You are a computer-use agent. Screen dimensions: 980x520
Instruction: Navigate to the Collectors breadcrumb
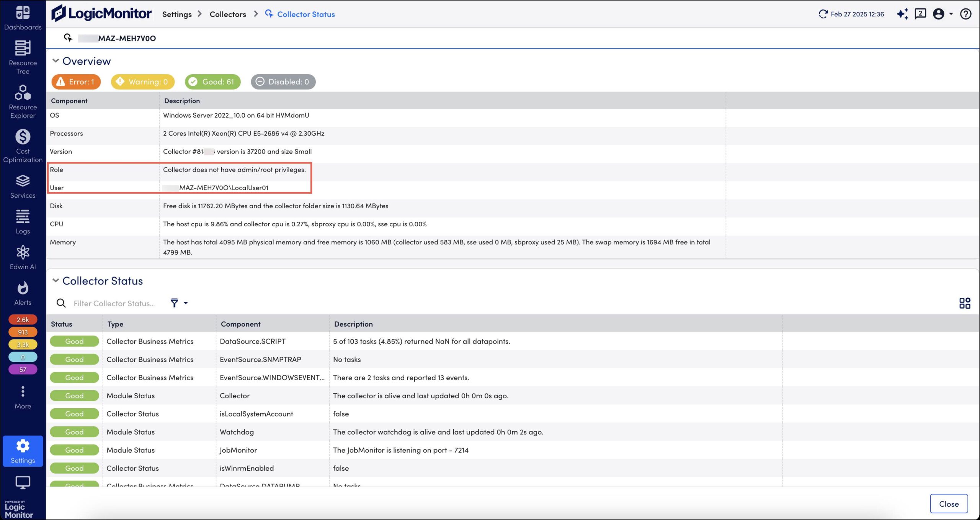(x=228, y=14)
